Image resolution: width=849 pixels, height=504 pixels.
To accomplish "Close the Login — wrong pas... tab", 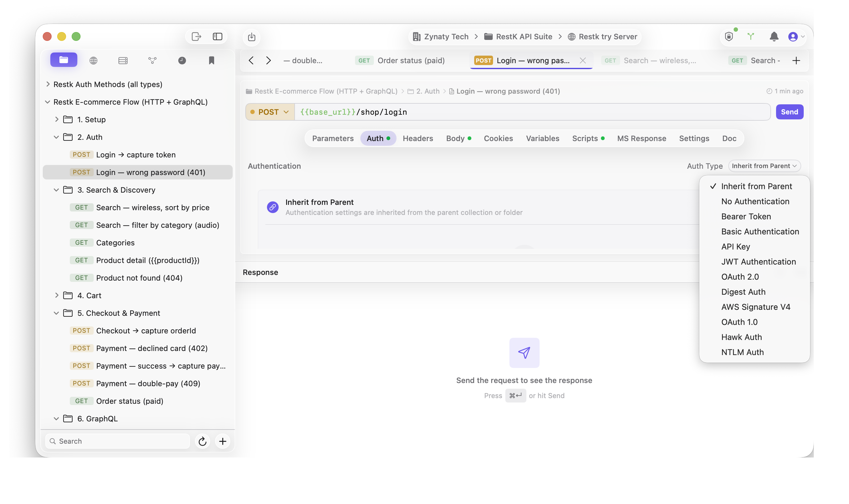I will [x=583, y=60].
